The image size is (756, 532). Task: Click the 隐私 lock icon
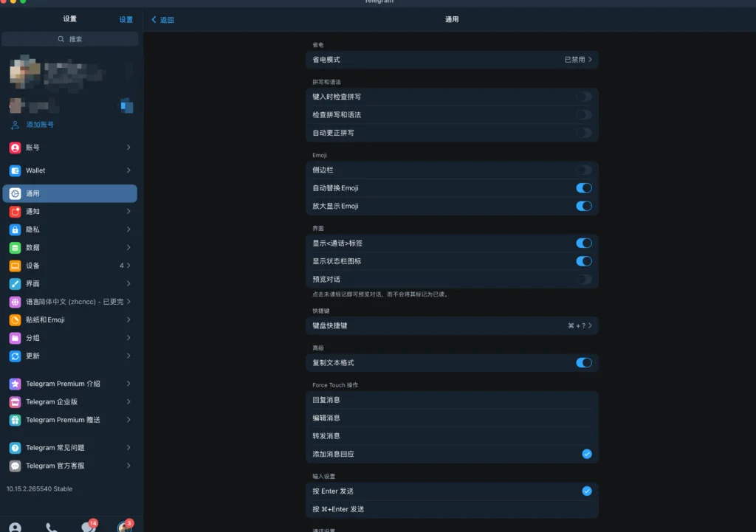(15, 229)
